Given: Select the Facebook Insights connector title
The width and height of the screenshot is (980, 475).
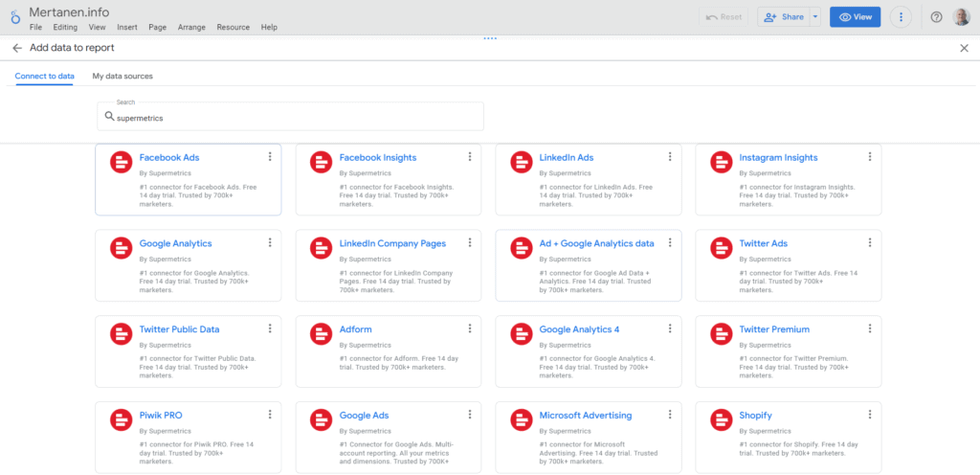Looking at the screenshot, I should [x=377, y=157].
